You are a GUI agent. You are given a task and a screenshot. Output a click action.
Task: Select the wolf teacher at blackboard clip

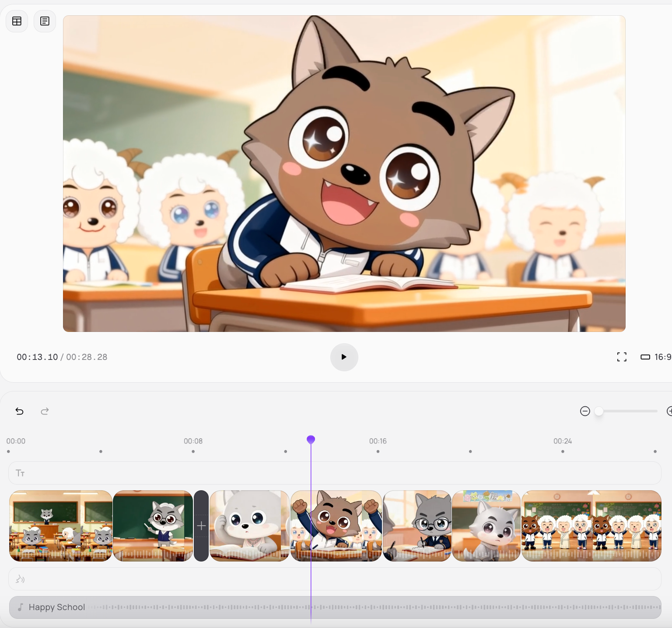point(153,526)
